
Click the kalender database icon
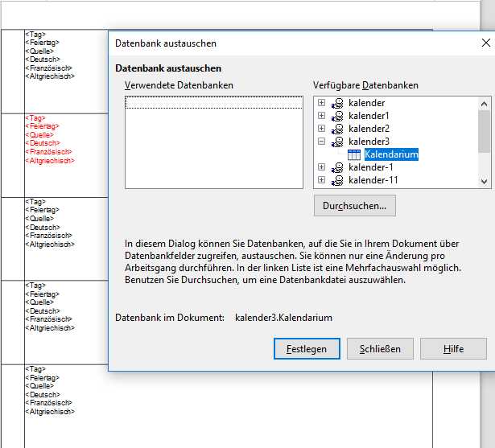[338, 103]
